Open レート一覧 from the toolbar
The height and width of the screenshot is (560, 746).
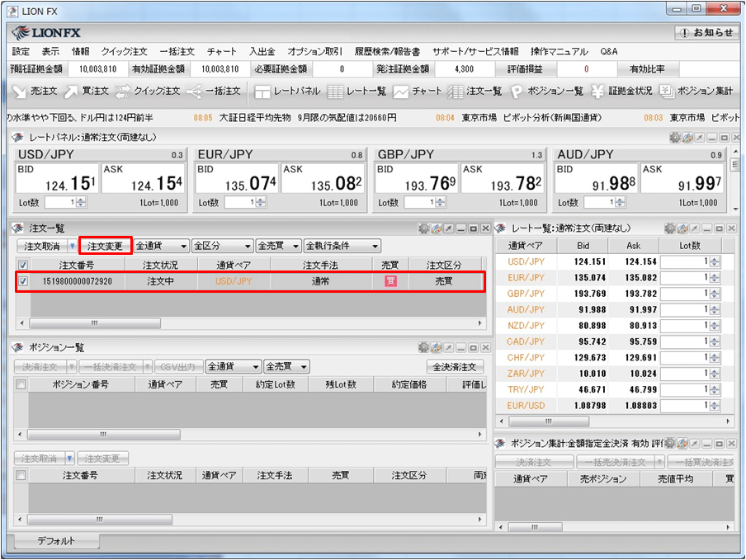[x=356, y=91]
